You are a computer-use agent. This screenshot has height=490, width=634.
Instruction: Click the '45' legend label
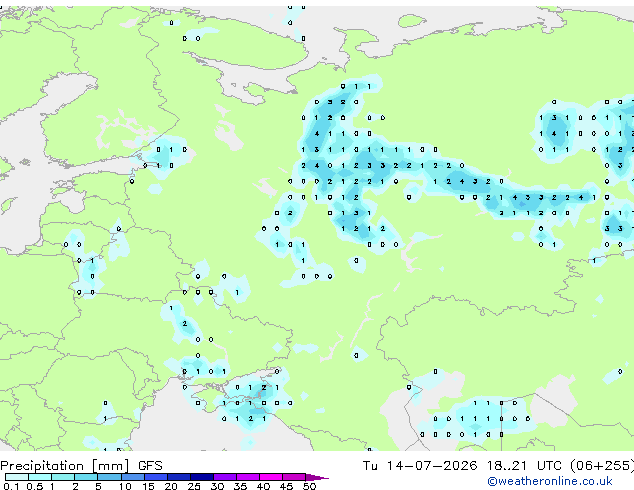(x=287, y=486)
